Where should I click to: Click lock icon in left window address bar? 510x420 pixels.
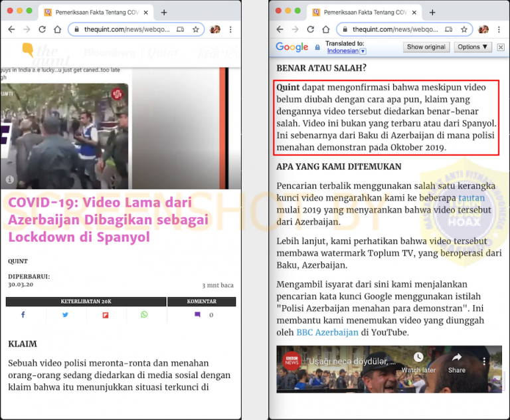77,30
